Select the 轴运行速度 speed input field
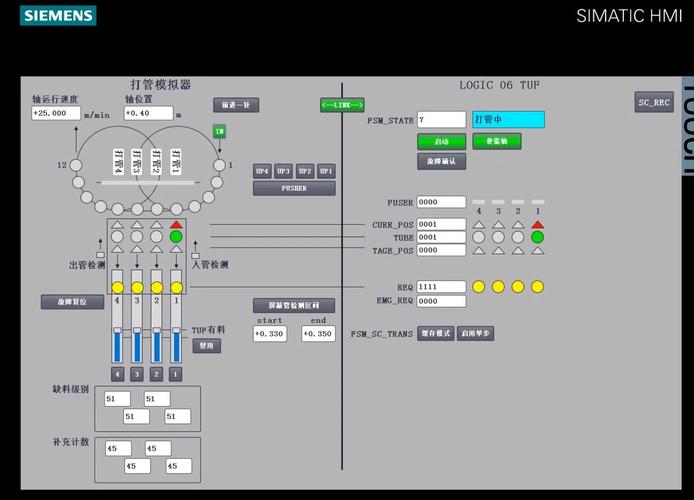694x500 pixels. pos(55,113)
